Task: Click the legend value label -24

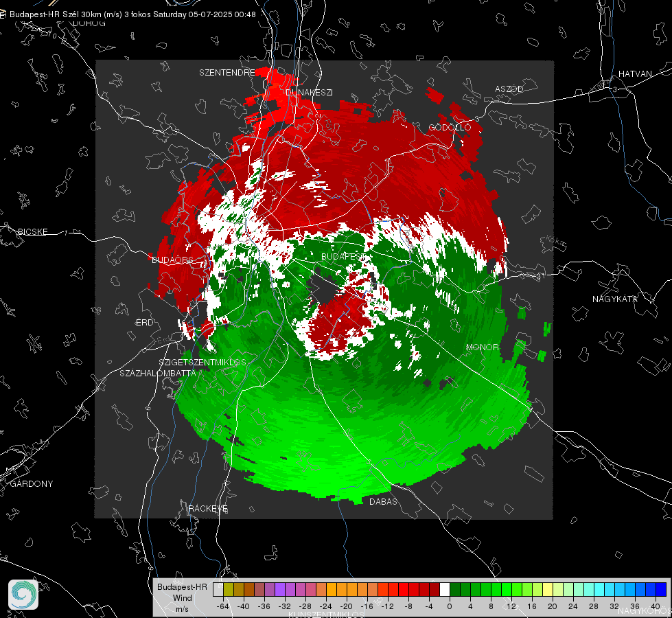Action: [x=326, y=606]
